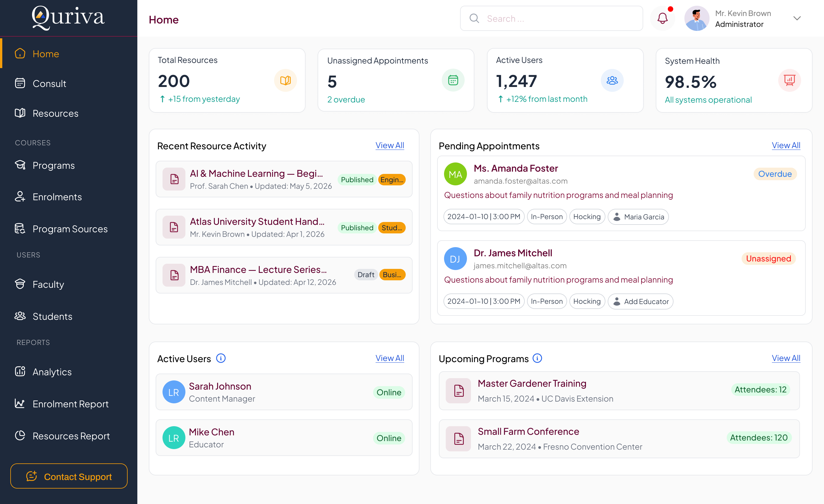Open the Add Educator selector
The image size is (824, 504).
point(640,301)
